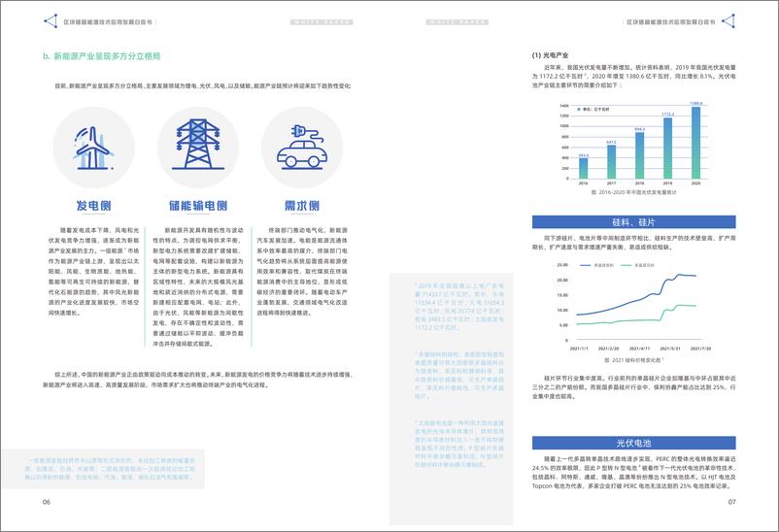Click the dark blue price line in line chart
Image resolution: width=779 pixels, height=532 pixels.
pos(636,302)
